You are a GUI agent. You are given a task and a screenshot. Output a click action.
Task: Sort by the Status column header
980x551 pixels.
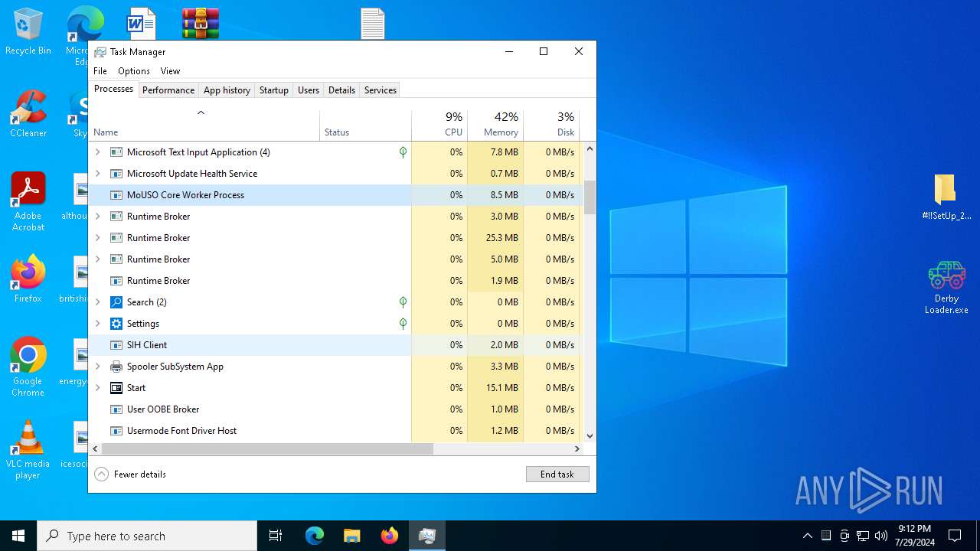click(x=365, y=126)
